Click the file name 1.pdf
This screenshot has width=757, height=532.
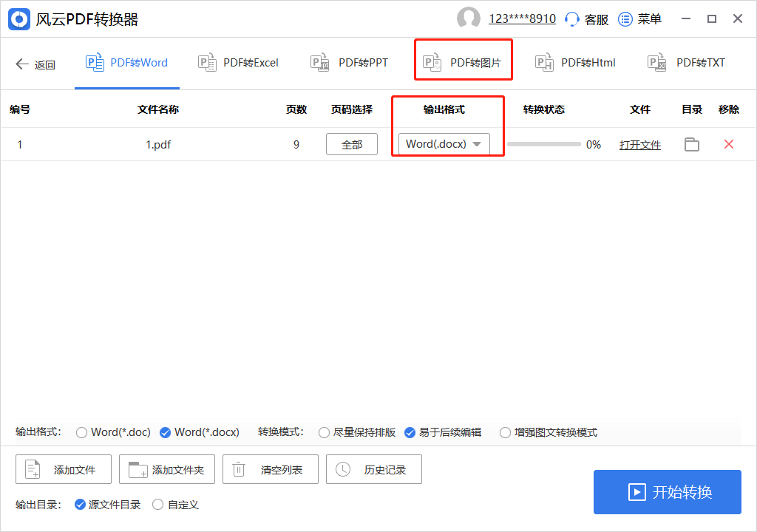(x=158, y=144)
